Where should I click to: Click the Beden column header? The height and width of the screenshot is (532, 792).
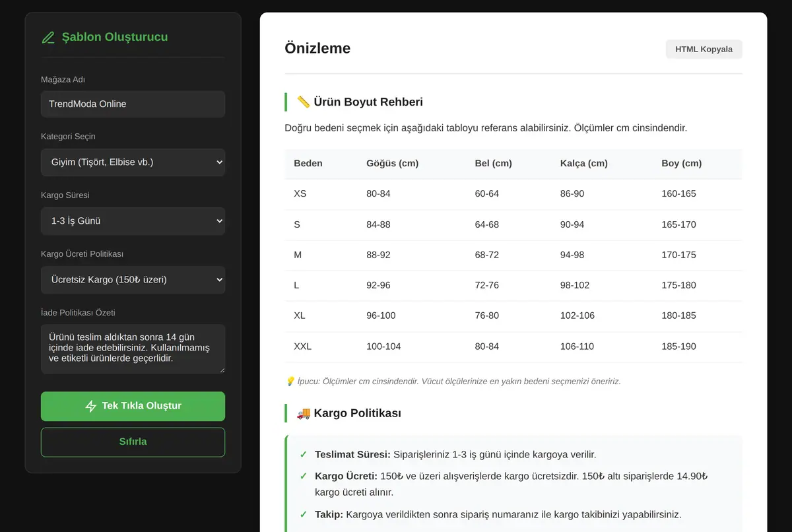pos(308,164)
